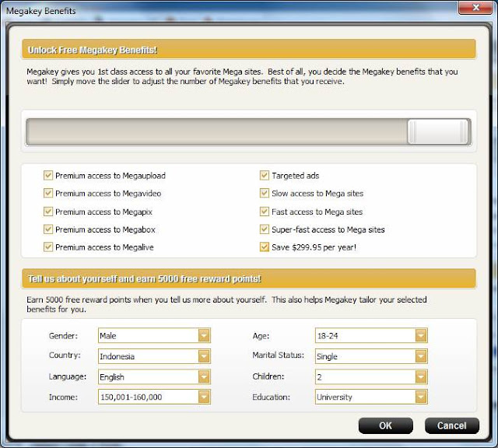Click the Indonesia value in Country field
The width and height of the screenshot is (498, 448).
pos(117,356)
